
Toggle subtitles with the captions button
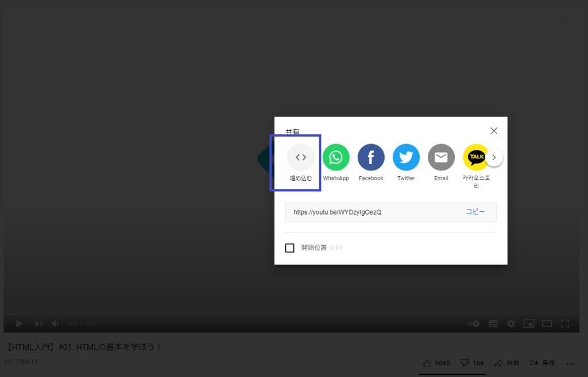tap(493, 324)
